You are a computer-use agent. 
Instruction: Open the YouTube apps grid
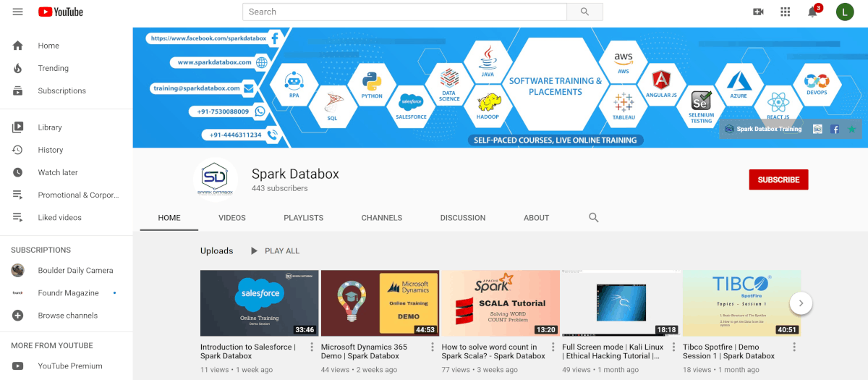(786, 12)
